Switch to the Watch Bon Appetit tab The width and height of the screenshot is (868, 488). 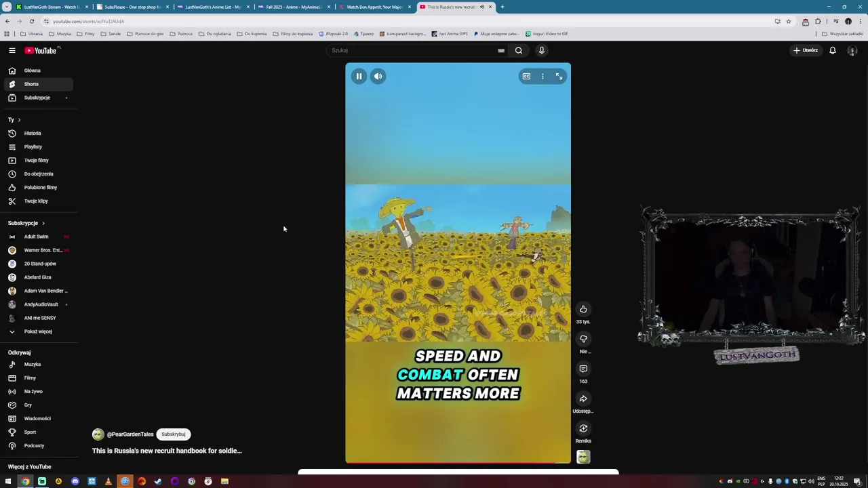(x=374, y=7)
